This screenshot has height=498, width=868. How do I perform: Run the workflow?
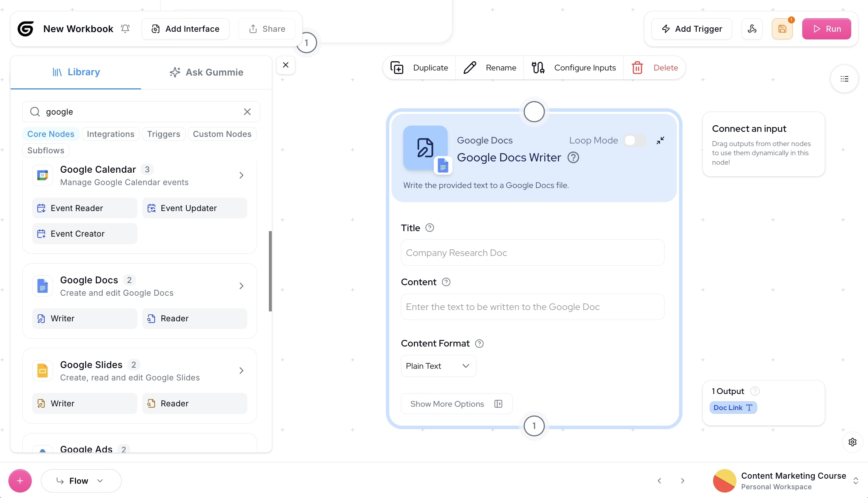(826, 29)
